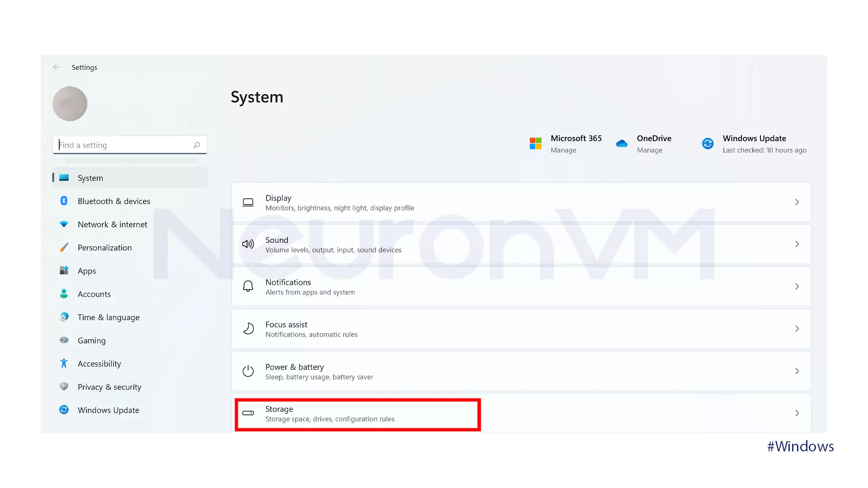Click the Windows Update sync icon in header

[708, 144]
